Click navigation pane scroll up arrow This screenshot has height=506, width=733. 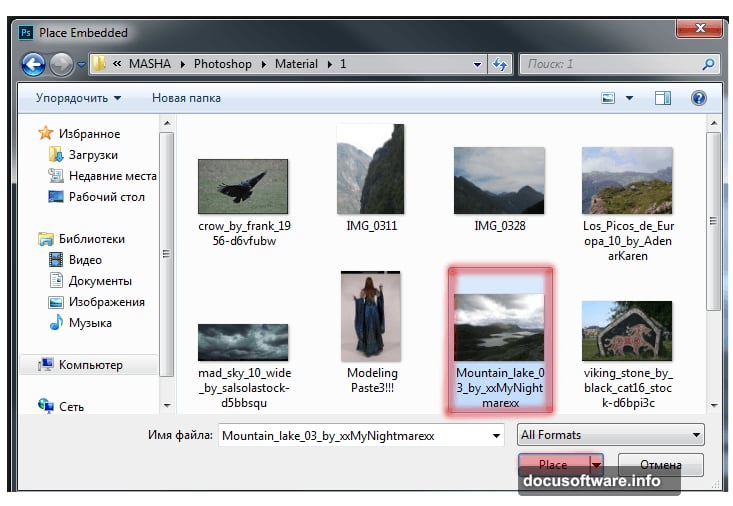[166, 123]
